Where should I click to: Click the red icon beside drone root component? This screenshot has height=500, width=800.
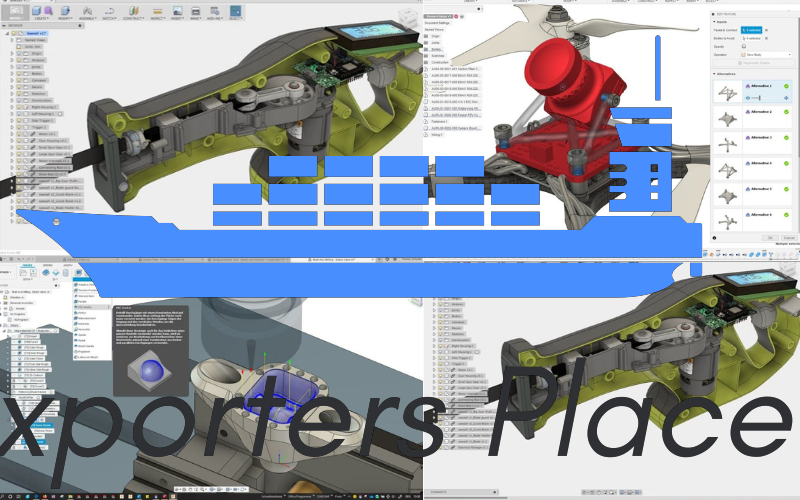coord(457,16)
